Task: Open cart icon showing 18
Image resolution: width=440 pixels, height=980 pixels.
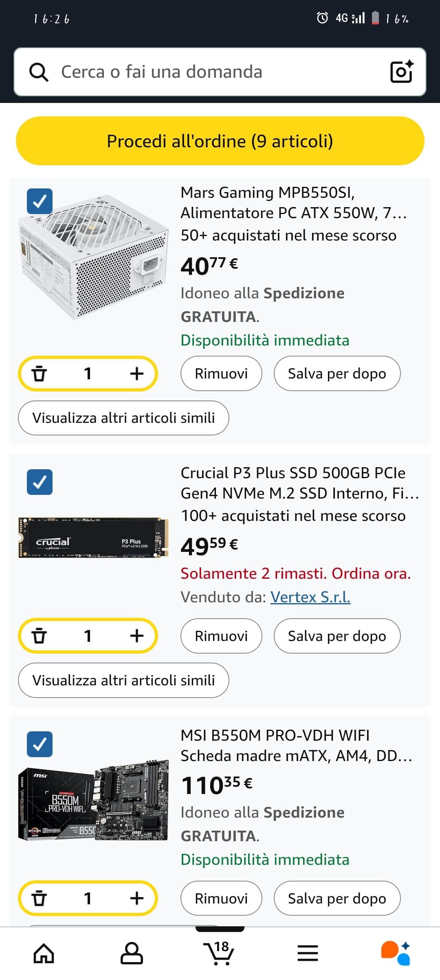Action: coord(219,953)
